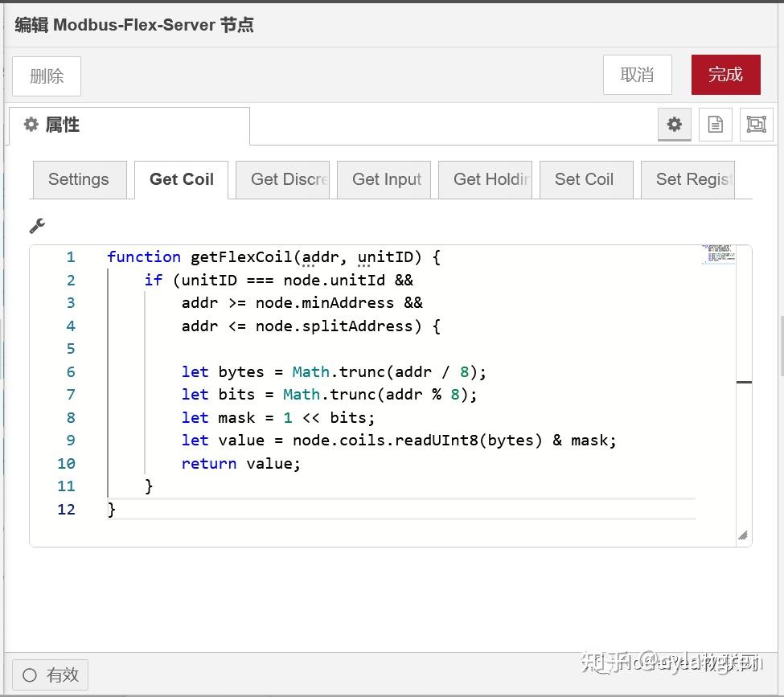Click the editor resize handle at bottom corner
The height and width of the screenshot is (697, 784).
point(742,533)
